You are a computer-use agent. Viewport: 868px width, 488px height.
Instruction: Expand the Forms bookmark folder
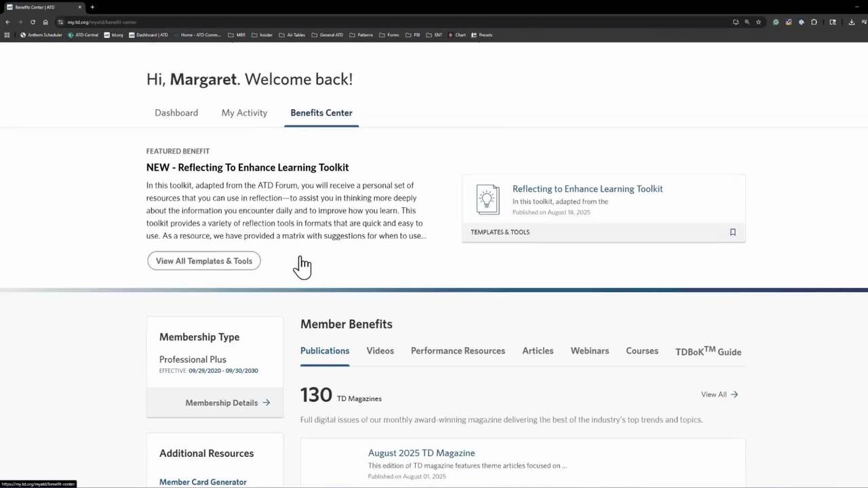tap(389, 35)
